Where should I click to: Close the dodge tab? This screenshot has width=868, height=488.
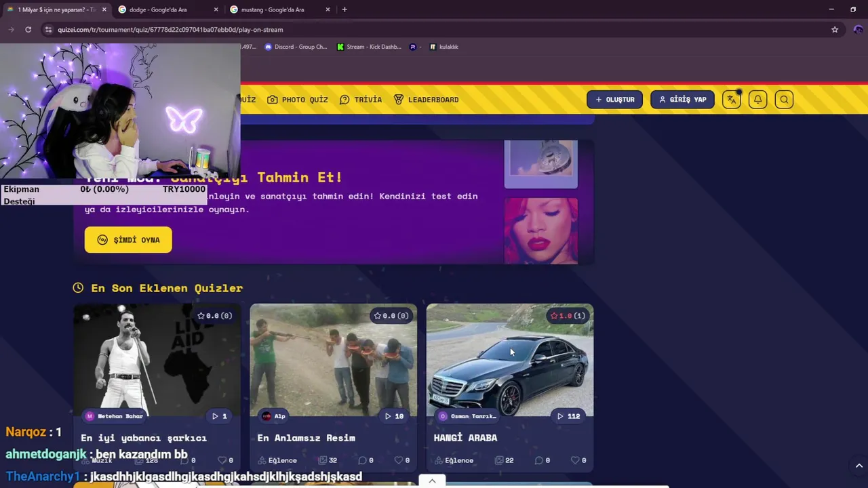[216, 9]
